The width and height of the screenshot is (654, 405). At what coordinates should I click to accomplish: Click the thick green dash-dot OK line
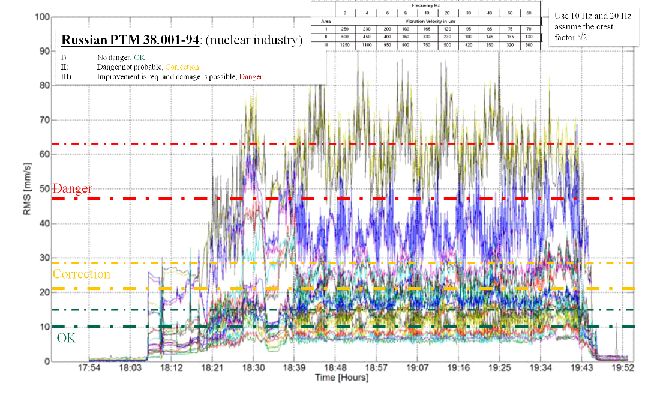pos(400,326)
